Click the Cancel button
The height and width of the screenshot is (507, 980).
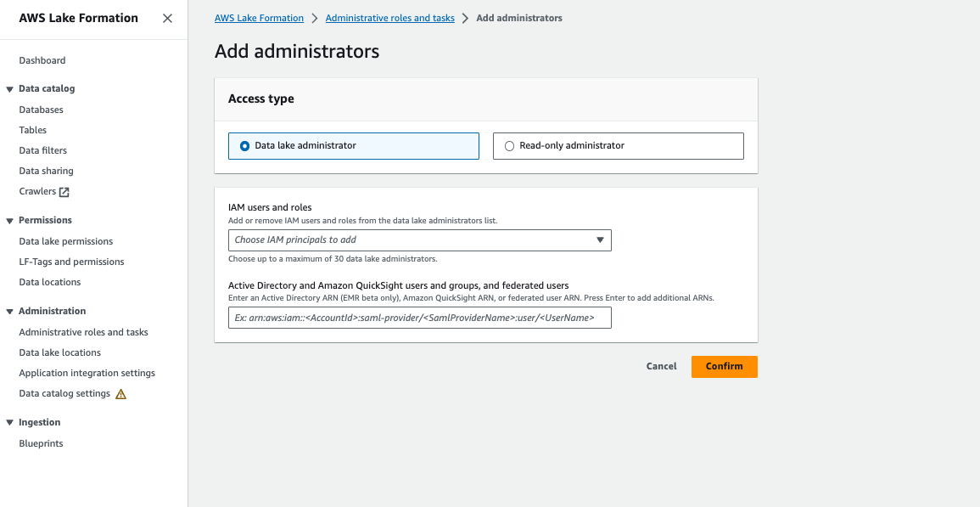[661, 366]
